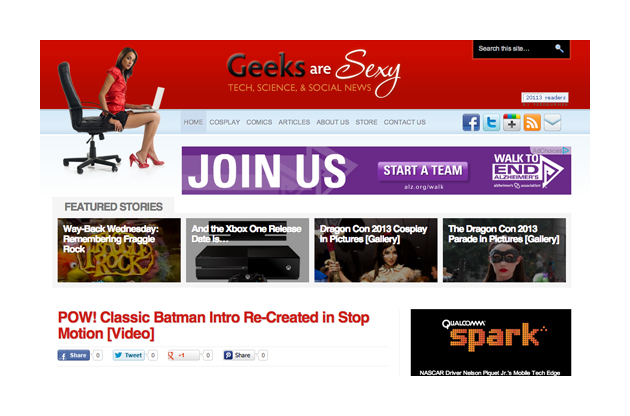Select the Store menu item
Screen dimensions: 630x416
[x=366, y=122]
